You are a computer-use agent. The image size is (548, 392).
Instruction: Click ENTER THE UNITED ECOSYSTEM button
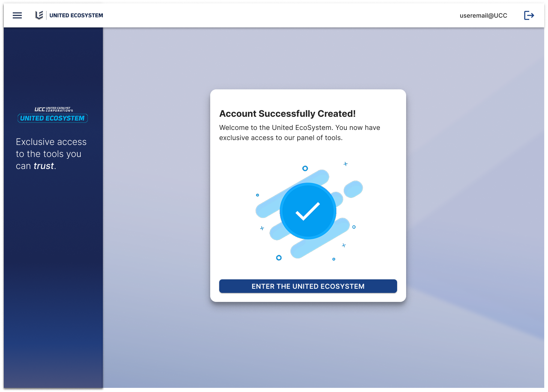point(308,286)
